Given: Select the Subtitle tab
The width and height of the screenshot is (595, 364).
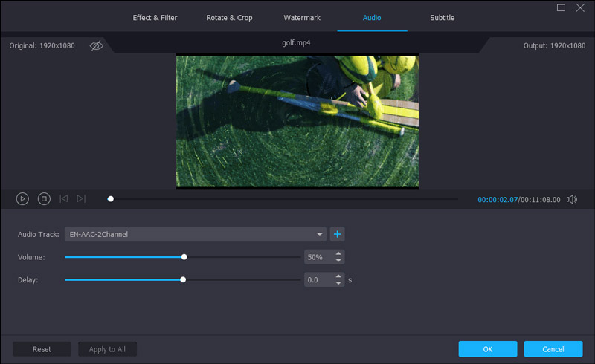Looking at the screenshot, I should click(x=442, y=18).
